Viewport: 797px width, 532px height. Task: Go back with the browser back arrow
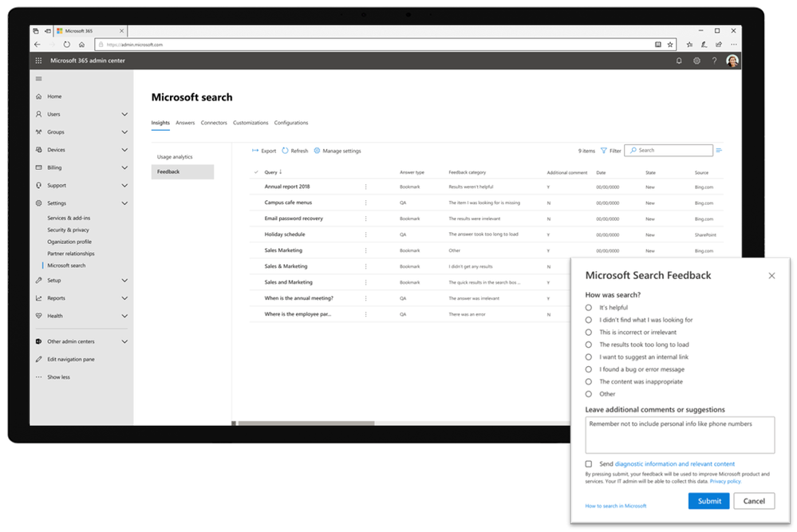click(37, 45)
